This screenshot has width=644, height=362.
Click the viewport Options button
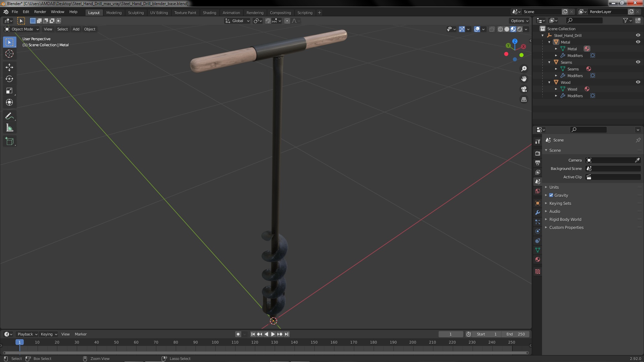pyautogui.click(x=520, y=21)
